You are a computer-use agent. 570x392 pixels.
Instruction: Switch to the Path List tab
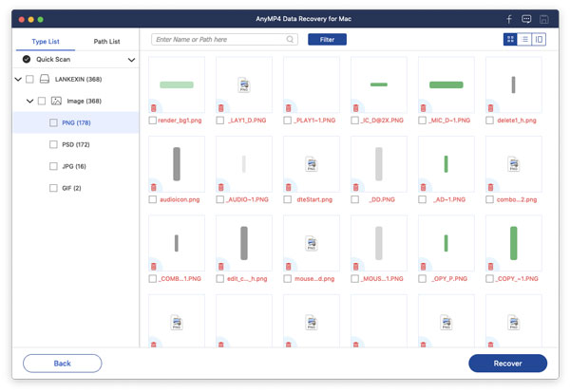pyautogui.click(x=106, y=42)
